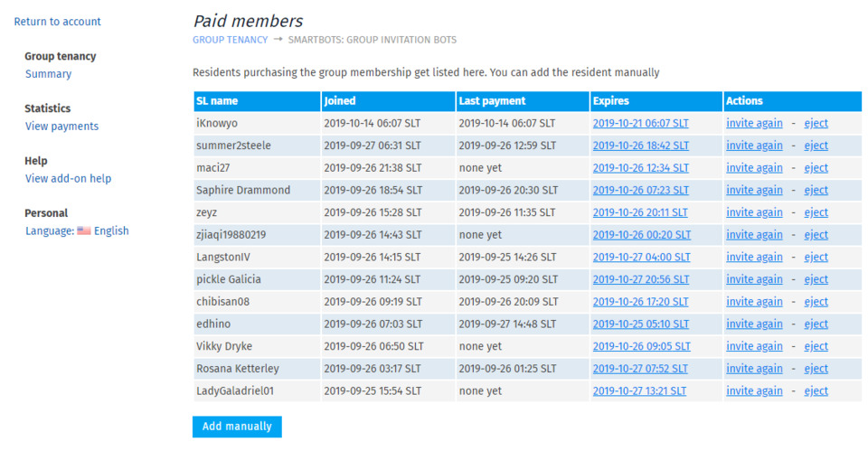Click invite again for edhino
The image size is (868, 470).
coord(754,324)
